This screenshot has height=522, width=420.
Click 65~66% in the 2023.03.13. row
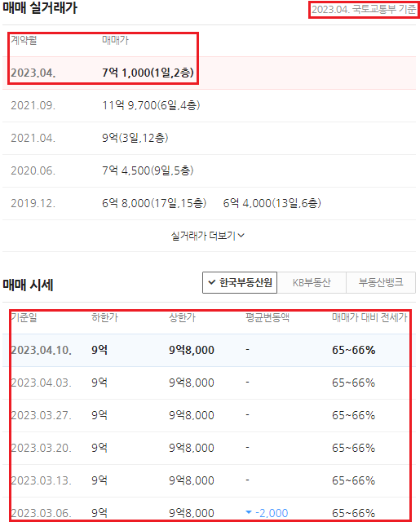[x=354, y=480]
